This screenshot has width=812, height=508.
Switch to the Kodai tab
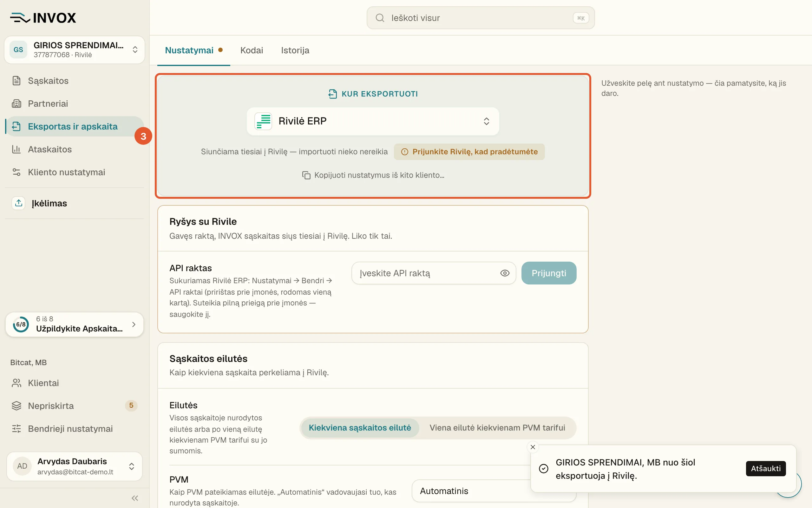(252, 50)
